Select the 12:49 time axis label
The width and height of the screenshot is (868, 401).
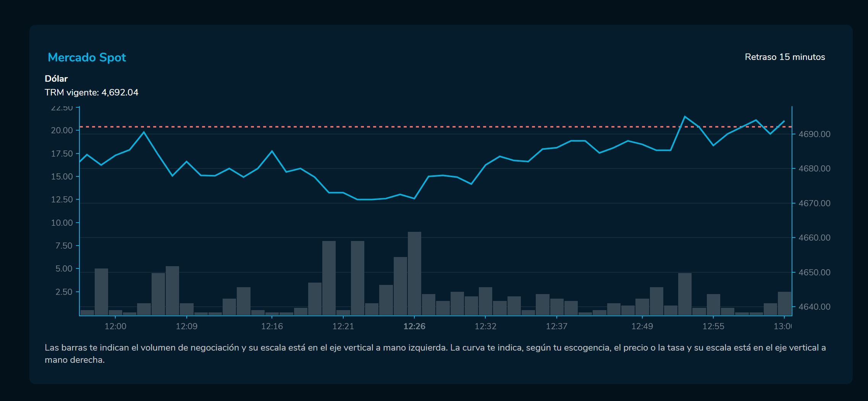click(x=642, y=327)
